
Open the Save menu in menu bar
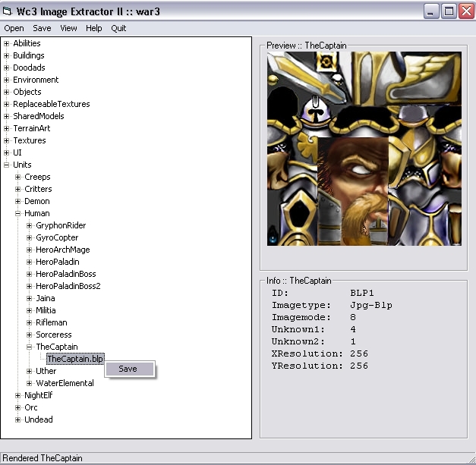pyautogui.click(x=42, y=28)
